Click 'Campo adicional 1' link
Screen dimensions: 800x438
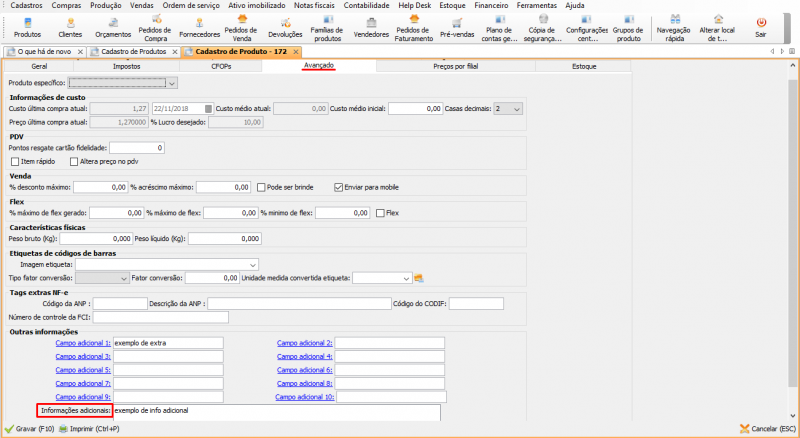click(83, 343)
